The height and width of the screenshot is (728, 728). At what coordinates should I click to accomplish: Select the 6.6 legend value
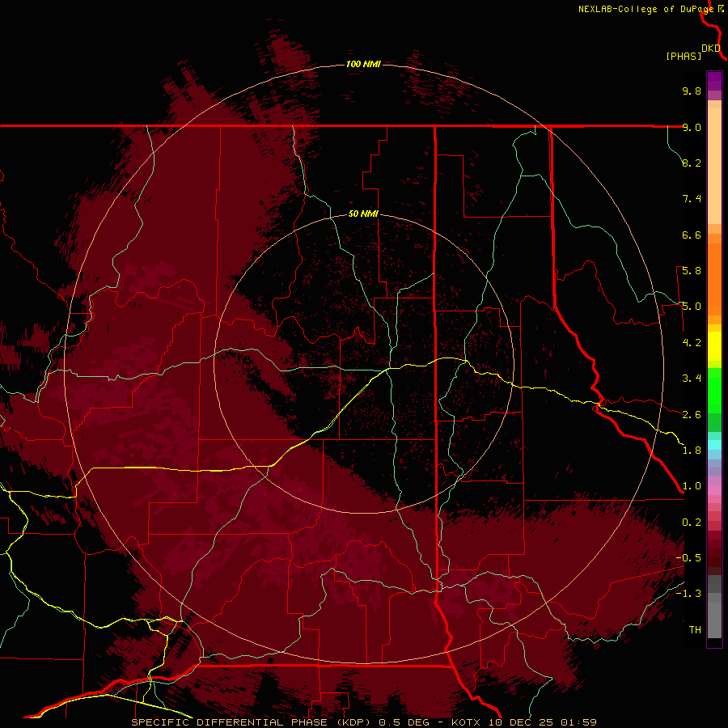[692, 235]
